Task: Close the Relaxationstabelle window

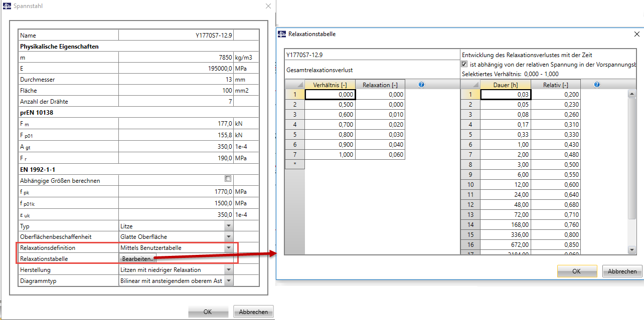Action: coord(637,34)
